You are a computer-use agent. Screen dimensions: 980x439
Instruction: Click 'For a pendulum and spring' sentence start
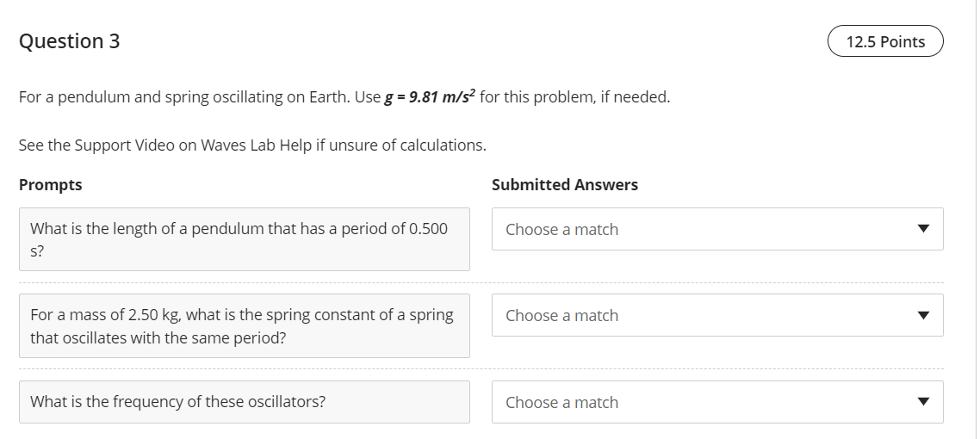click(103, 97)
